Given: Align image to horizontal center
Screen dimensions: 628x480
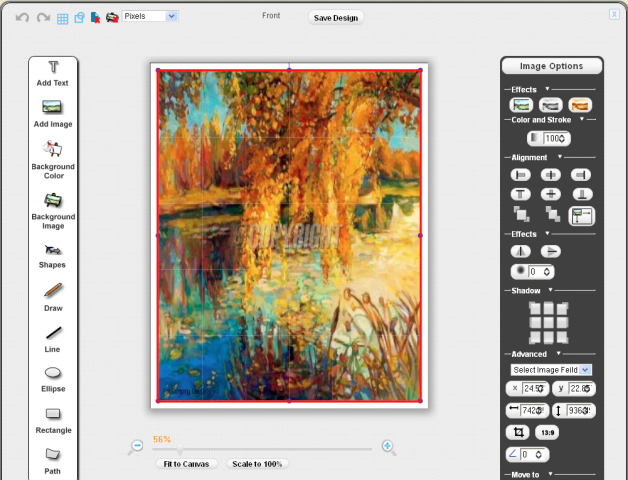Looking at the screenshot, I should point(551,175).
